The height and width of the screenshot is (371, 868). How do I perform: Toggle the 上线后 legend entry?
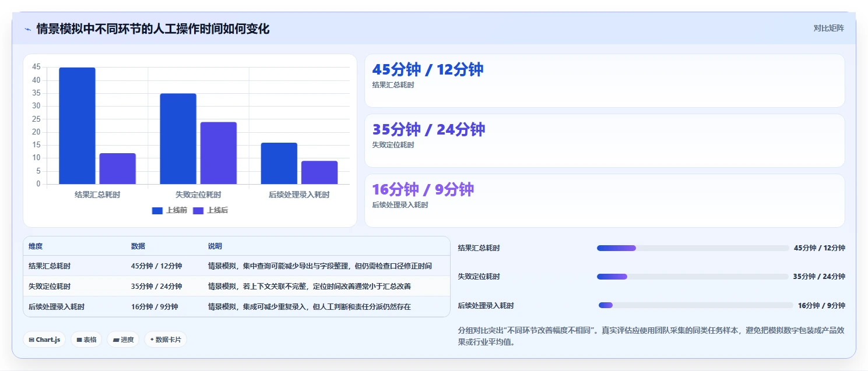(x=210, y=210)
